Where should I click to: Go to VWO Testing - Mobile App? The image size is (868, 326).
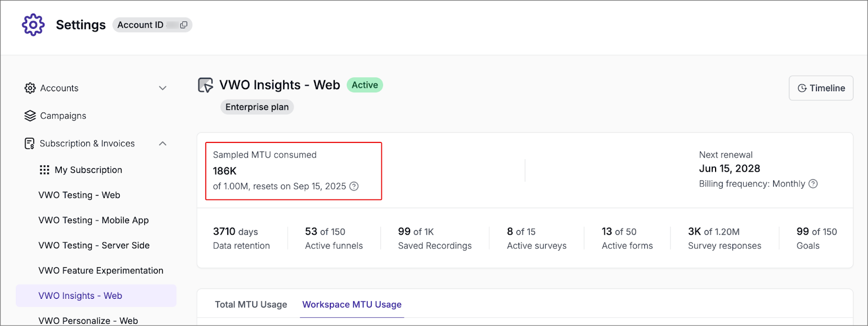click(93, 220)
